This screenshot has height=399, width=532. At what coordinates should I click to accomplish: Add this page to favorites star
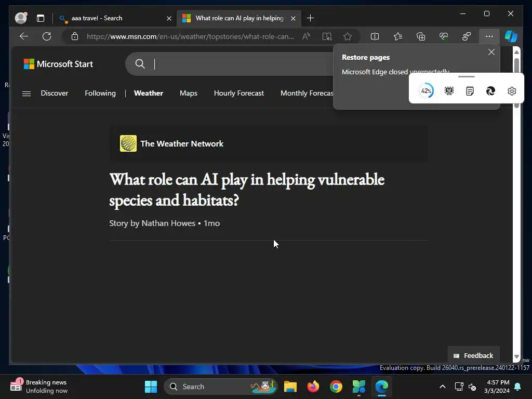coord(348,36)
